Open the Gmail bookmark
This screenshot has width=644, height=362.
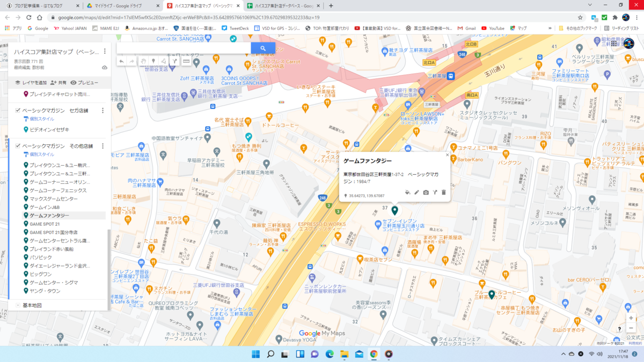point(467,28)
